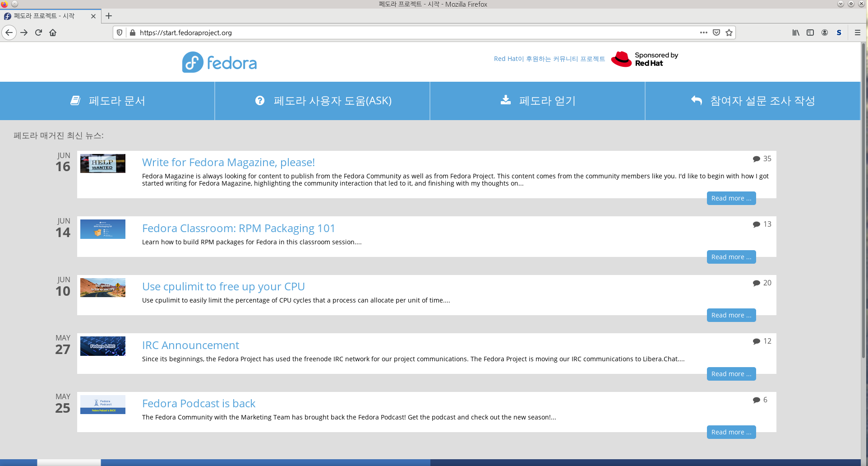Click the blue S extension icon
Viewport: 868px width, 466px height.
[839, 33]
